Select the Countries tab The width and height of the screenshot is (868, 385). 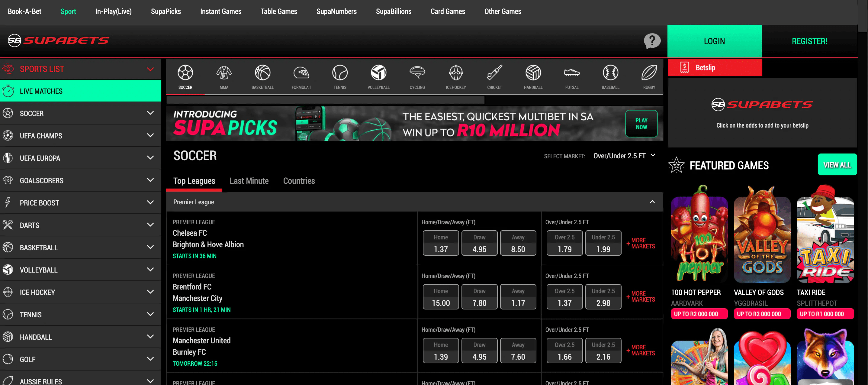[x=299, y=181]
